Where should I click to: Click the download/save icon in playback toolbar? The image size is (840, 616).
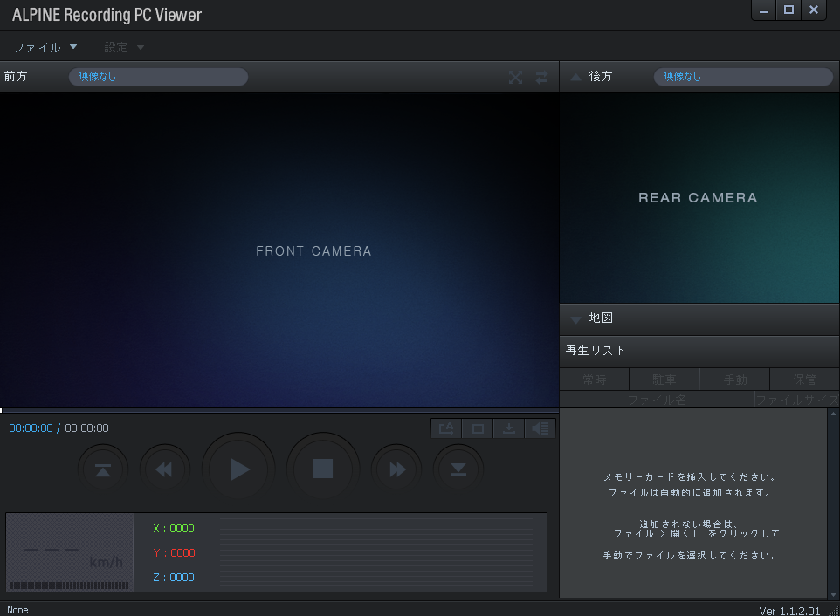[509, 428]
